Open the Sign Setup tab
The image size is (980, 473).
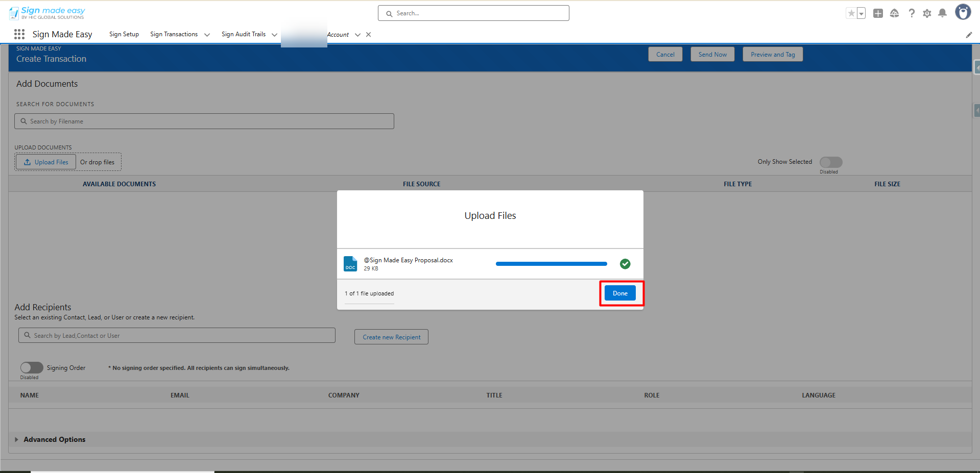124,34
